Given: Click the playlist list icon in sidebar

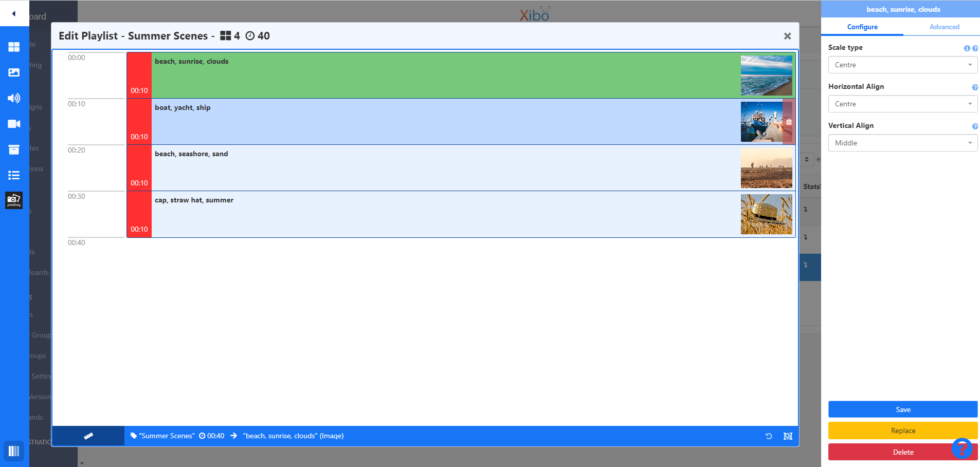Looking at the screenshot, I should (x=14, y=175).
